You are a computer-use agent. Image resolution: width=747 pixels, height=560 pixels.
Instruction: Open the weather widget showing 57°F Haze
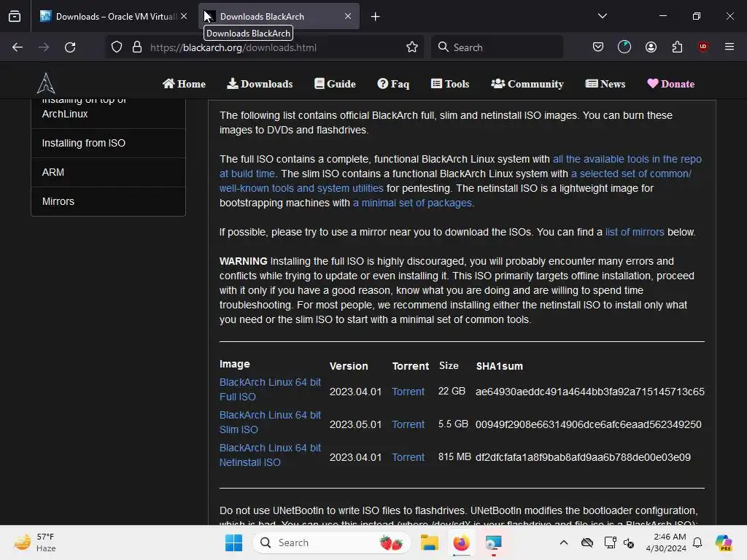(35, 542)
